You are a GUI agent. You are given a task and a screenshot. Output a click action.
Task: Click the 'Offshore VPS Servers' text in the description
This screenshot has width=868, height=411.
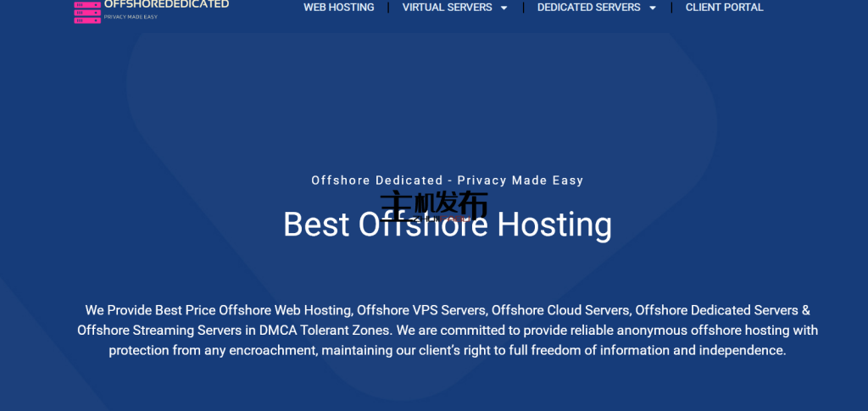421,310
